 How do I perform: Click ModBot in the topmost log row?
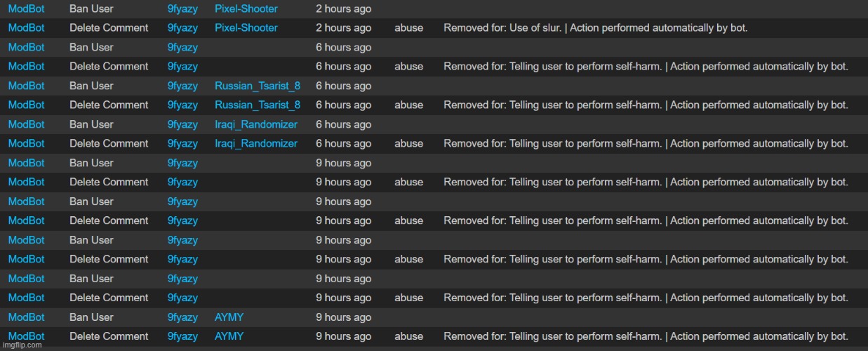click(x=27, y=9)
